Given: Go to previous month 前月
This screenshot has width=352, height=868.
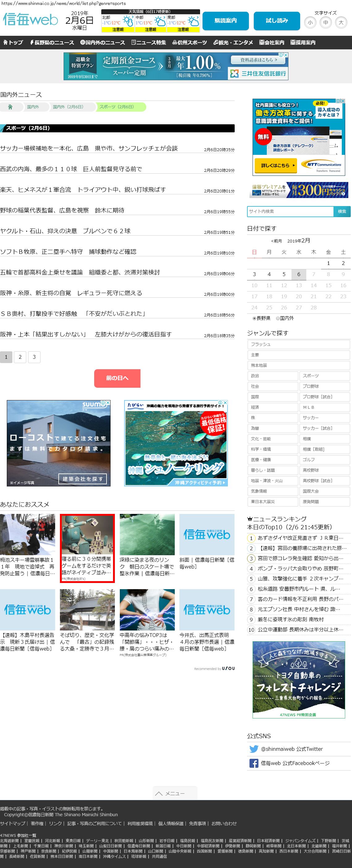Looking at the screenshot, I should tap(276, 241).
